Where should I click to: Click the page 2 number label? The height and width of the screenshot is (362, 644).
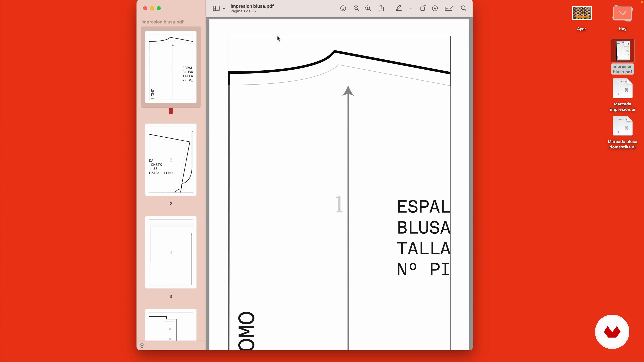click(x=171, y=204)
